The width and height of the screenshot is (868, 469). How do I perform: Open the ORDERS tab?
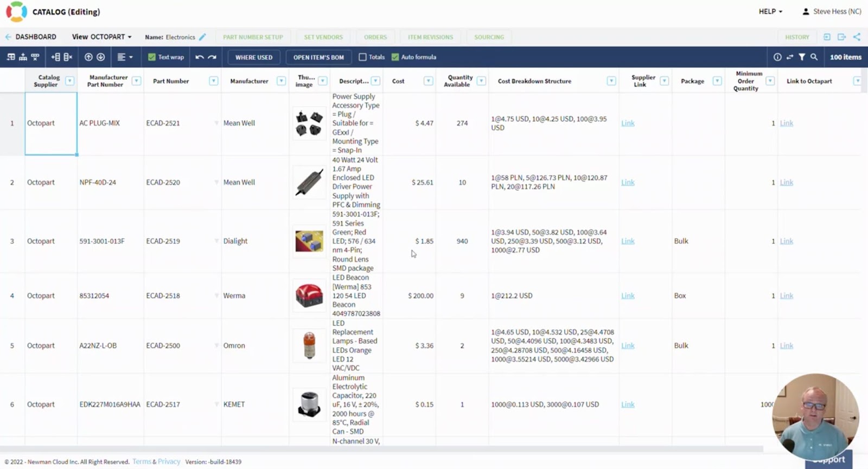pos(375,37)
